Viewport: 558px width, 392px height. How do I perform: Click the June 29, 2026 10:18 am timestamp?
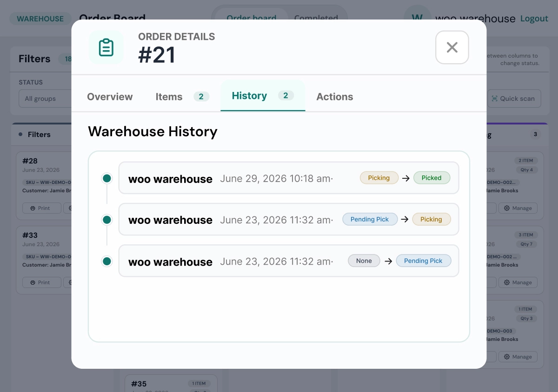(x=276, y=178)
